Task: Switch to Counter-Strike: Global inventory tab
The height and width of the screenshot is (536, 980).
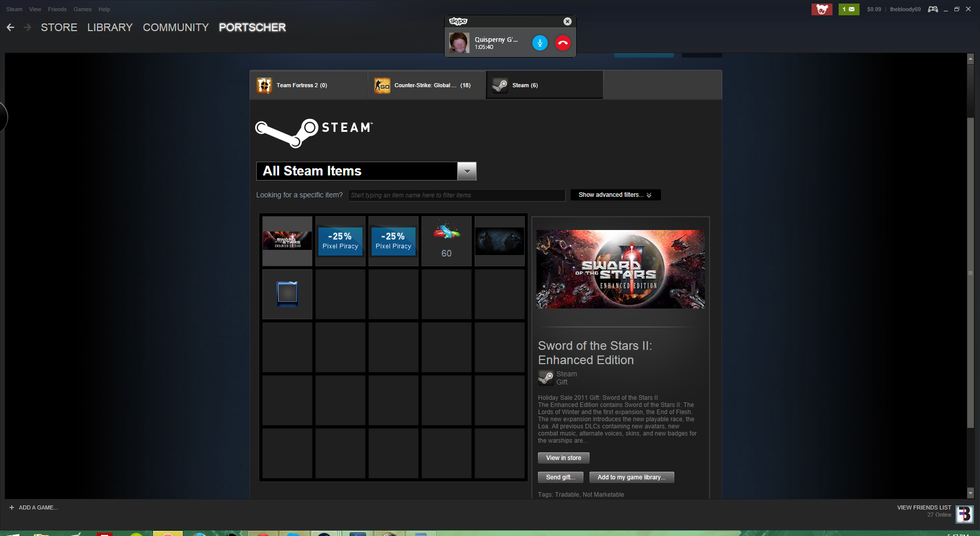Action: tap(427, 85)
